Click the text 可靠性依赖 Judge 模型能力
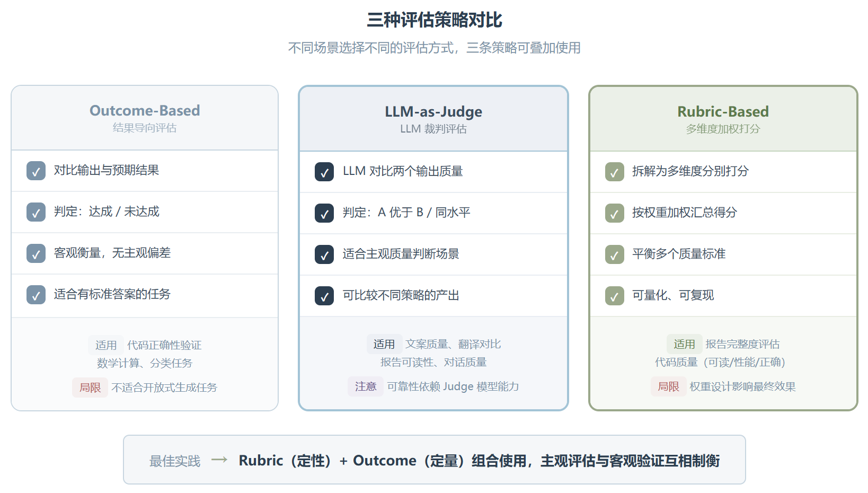Image resolution: width=868 pixels, height=493 pixels. tap(453, 386)
